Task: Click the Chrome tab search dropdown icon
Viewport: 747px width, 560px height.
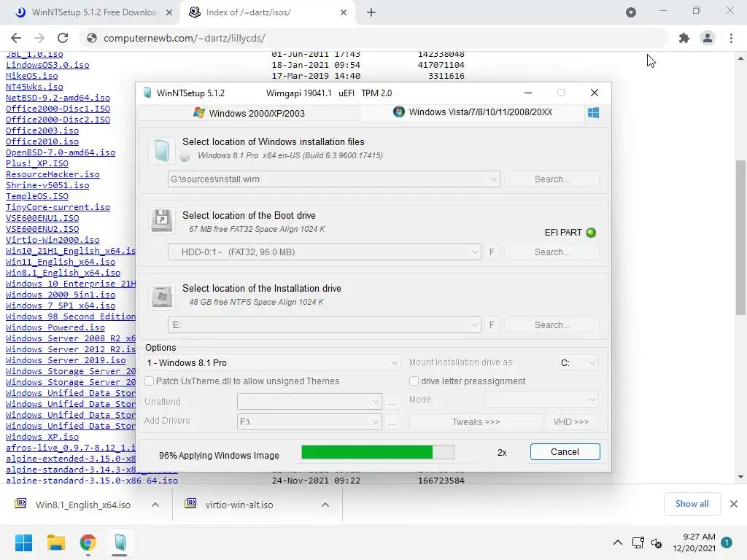Action: pos(631,12)
